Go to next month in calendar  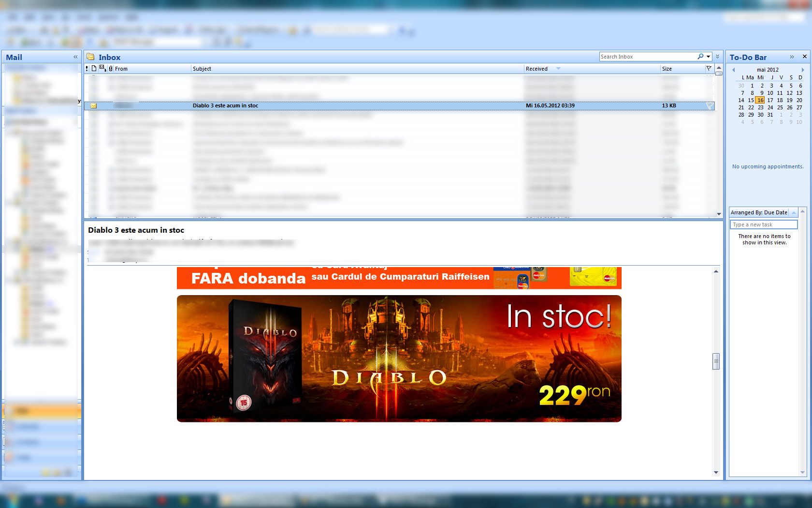pos(803,70)
